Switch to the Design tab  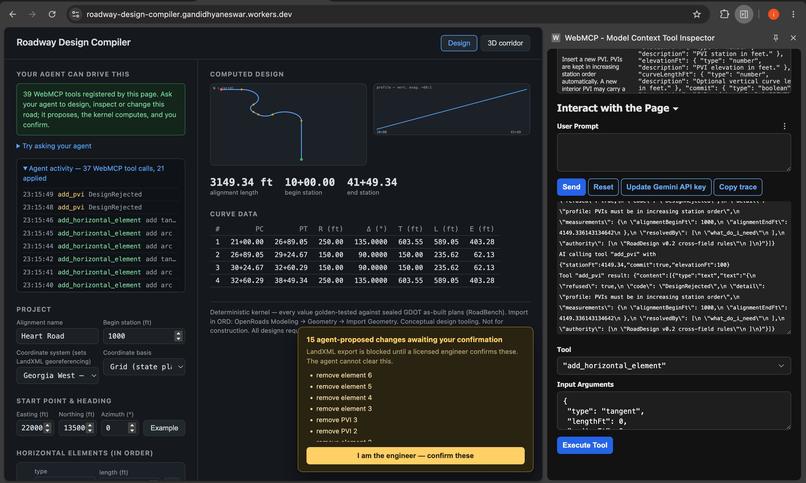coord(459,43)
